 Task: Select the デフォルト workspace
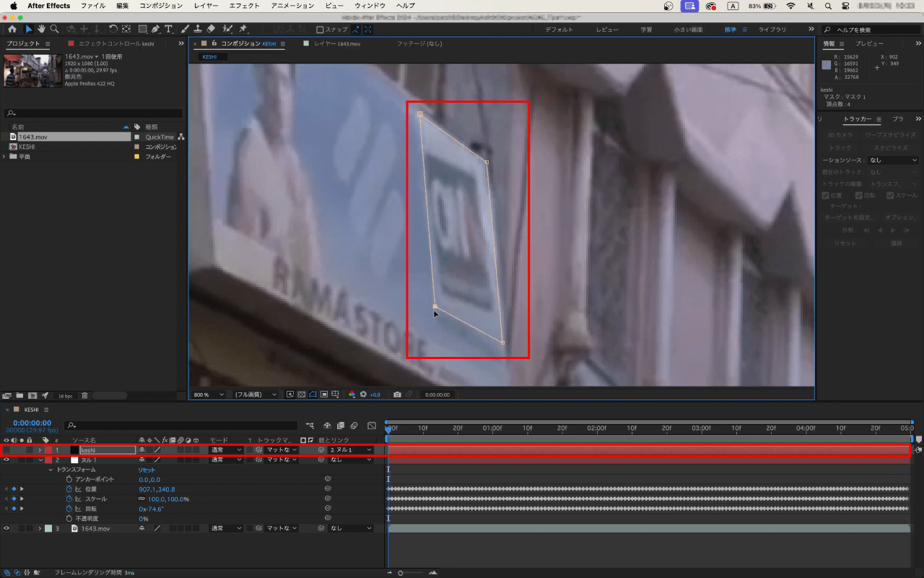(559, 30)
